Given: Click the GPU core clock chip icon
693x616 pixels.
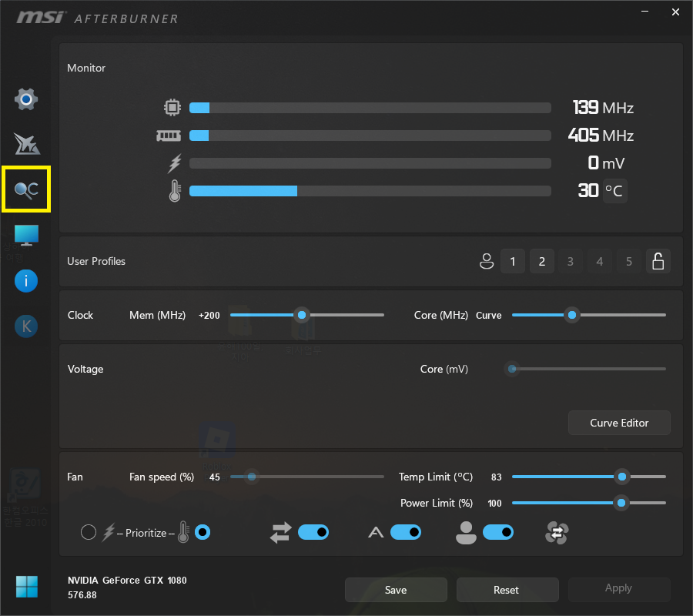Looking at the screenshot, I should pos(172,107).
